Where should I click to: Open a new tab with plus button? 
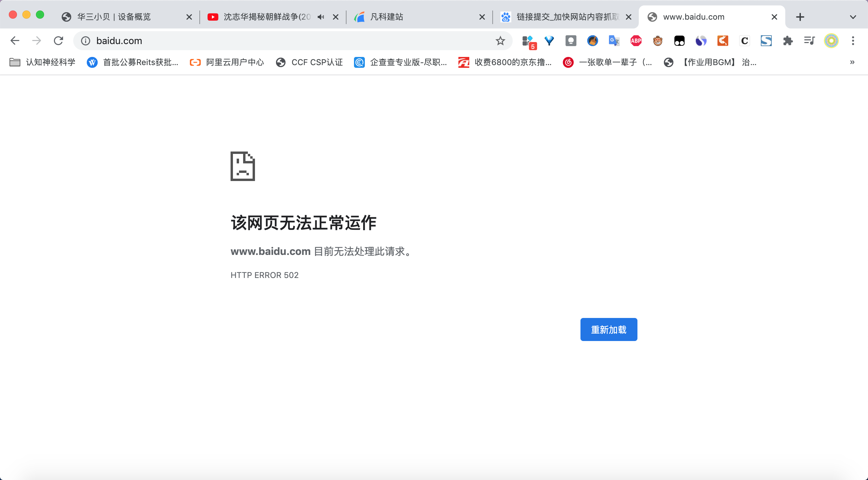click(x=800, y=17)
